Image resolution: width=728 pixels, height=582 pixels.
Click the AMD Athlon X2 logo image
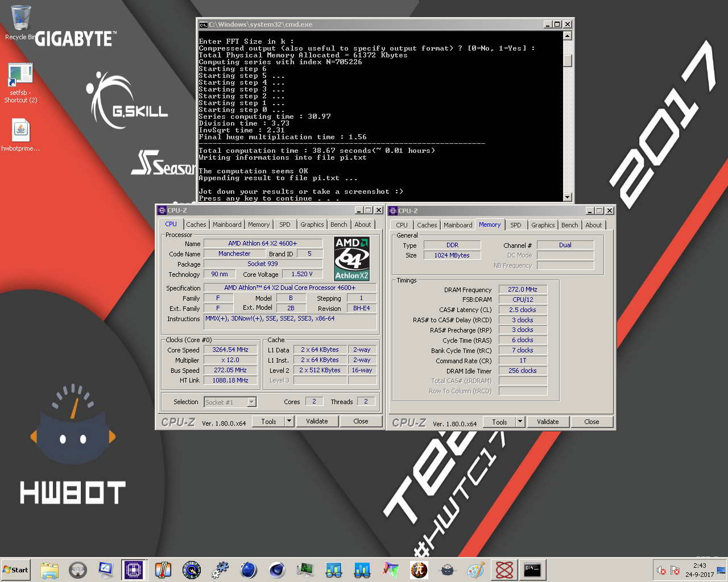[351, 259]
